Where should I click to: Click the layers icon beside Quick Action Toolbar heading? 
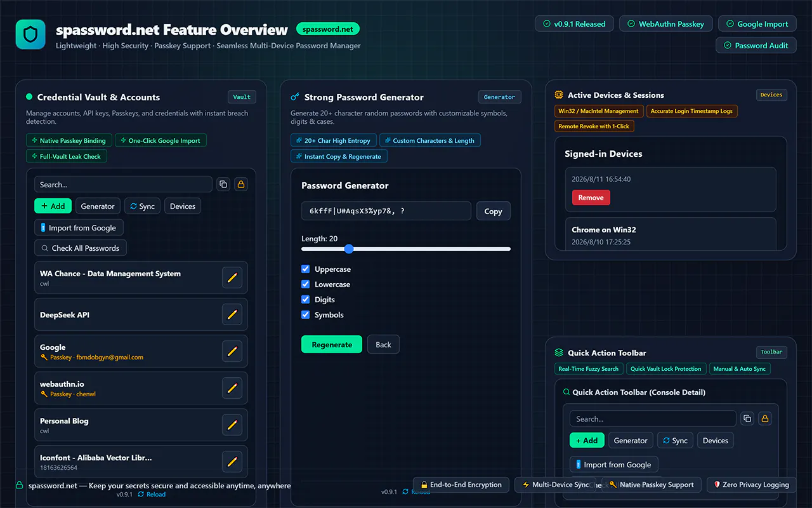coord(559,352)
